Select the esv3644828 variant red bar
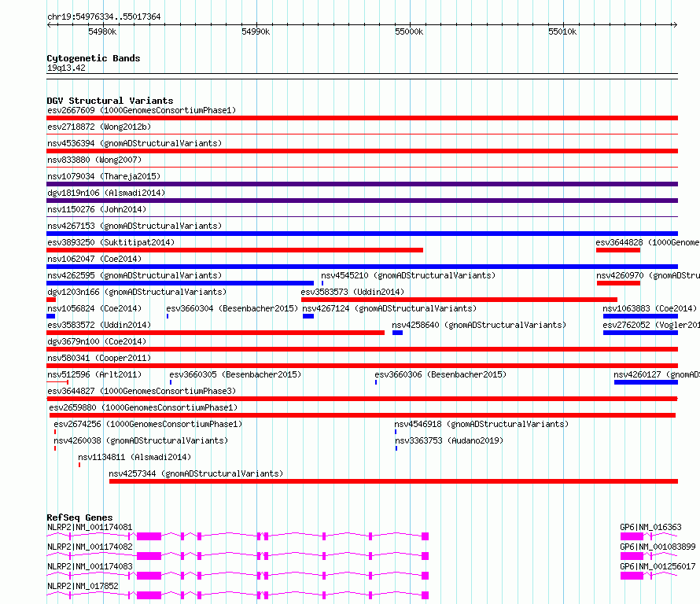 [618, 250]
